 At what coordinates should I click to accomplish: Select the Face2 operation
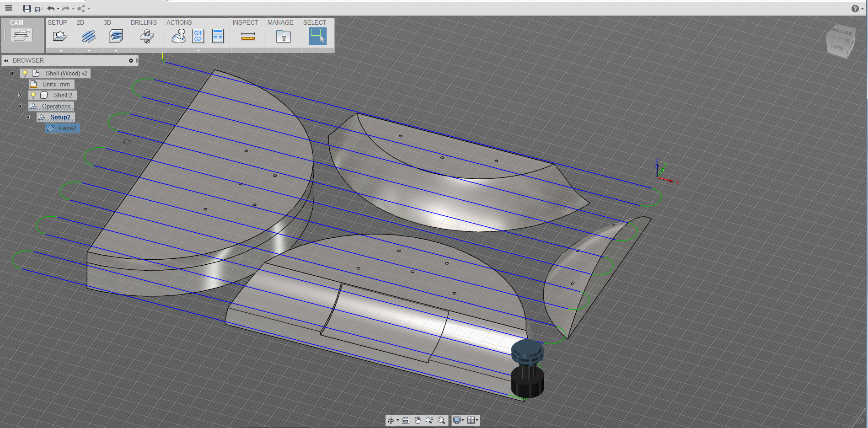click(67, 128)
